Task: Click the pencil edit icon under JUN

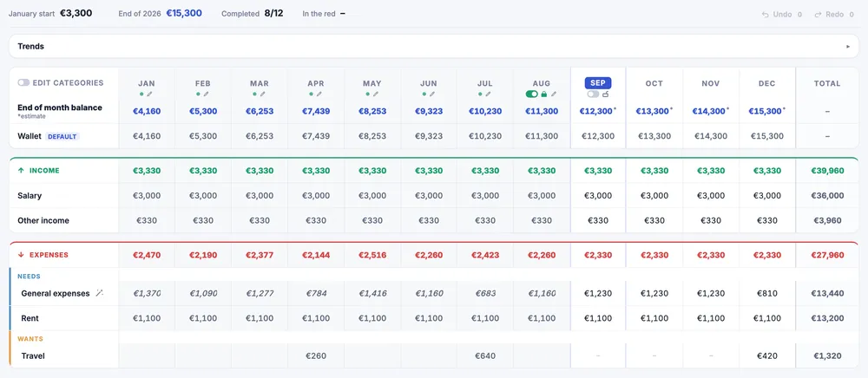Action: 431,94
